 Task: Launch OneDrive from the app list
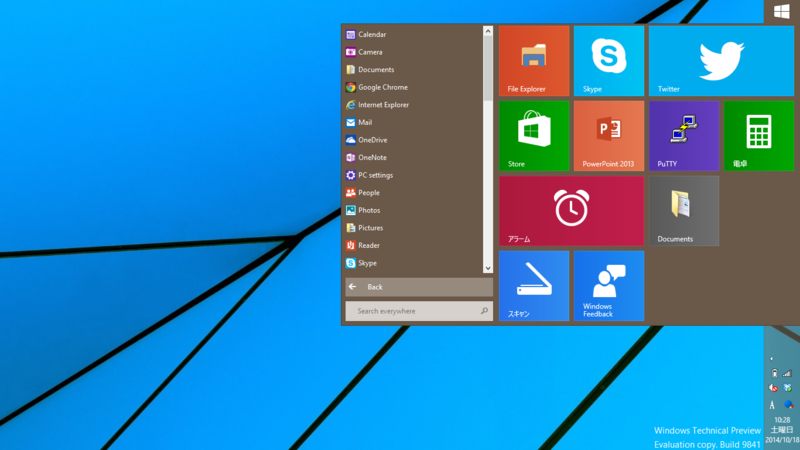[412, 140]
